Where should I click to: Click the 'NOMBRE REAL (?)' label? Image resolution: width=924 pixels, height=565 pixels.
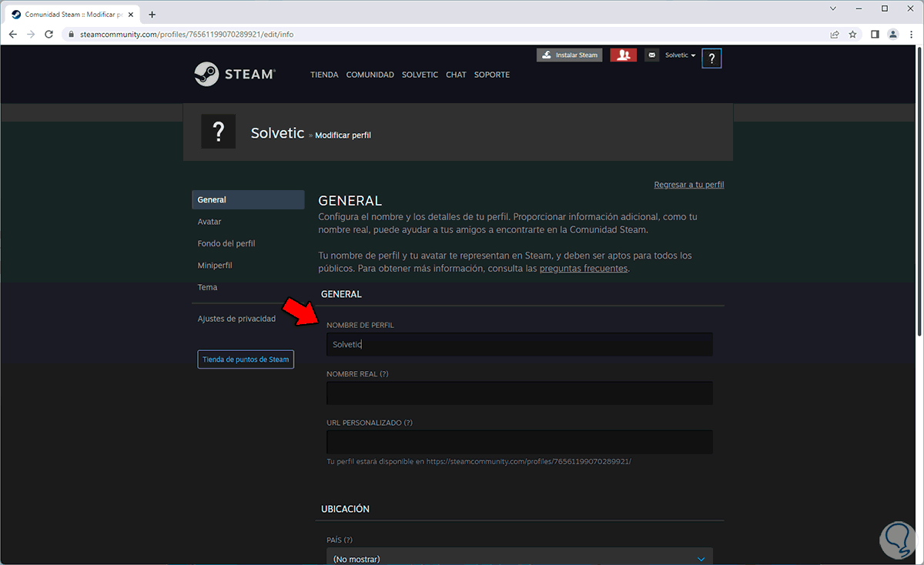click(357, 374)
